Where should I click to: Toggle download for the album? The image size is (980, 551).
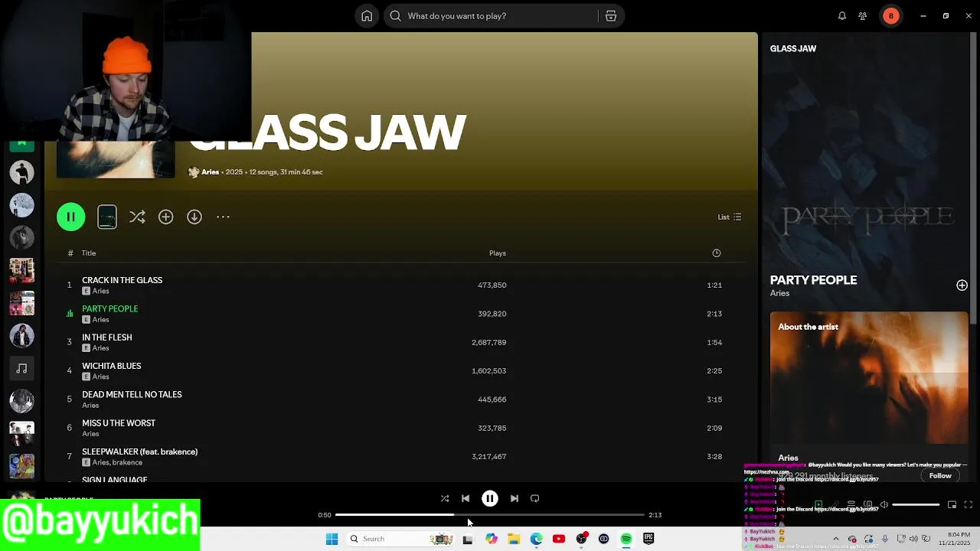(194, 217)
